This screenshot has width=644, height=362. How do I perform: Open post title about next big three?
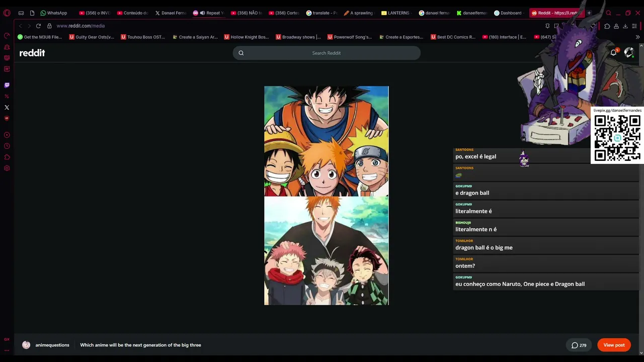pyautogui.click(x=140, y=345)
